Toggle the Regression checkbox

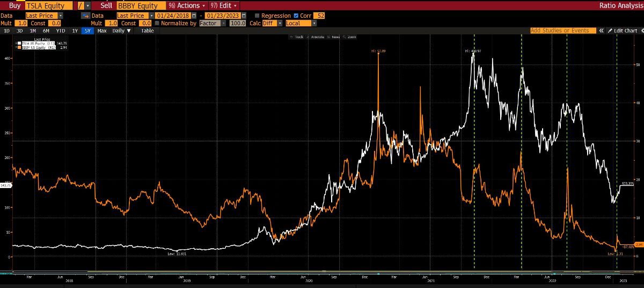(257, 16)
